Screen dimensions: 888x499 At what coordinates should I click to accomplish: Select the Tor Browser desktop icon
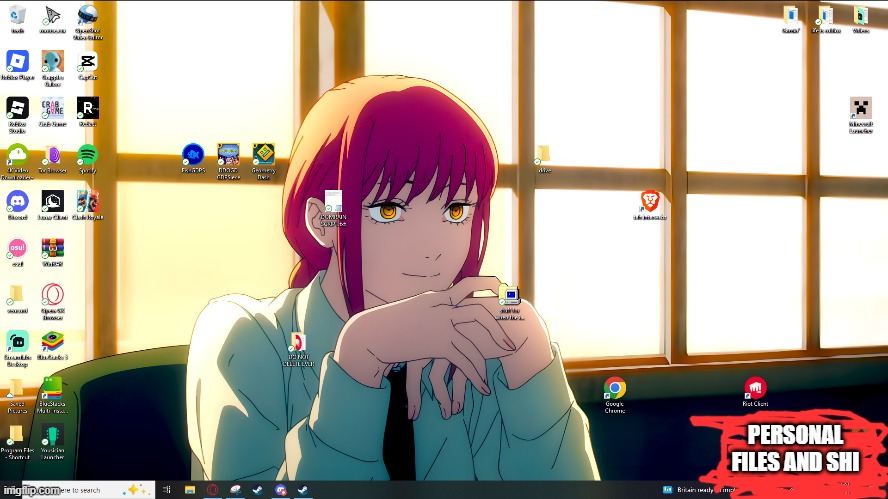point(53,158)
